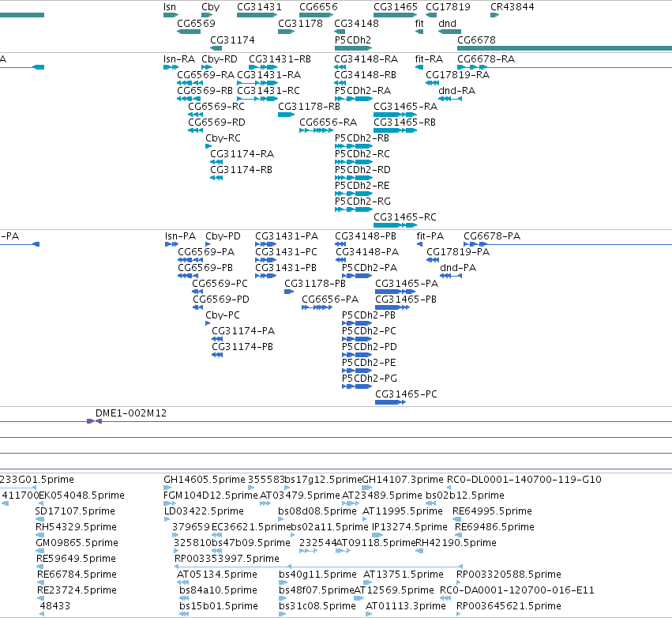This screenshot has height=618, width=672.
Task: Select the RP003645621.5prime EST label
Action: 509,605
